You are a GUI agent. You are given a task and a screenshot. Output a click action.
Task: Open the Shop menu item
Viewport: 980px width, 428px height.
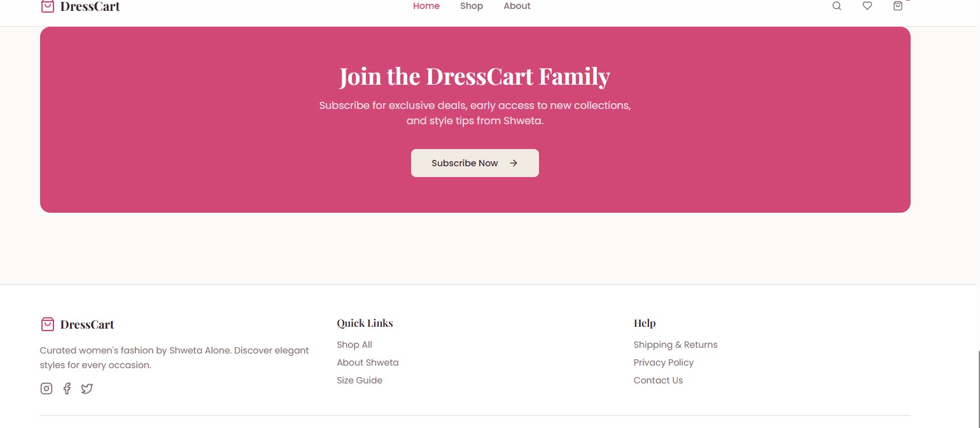coord(472,6)
